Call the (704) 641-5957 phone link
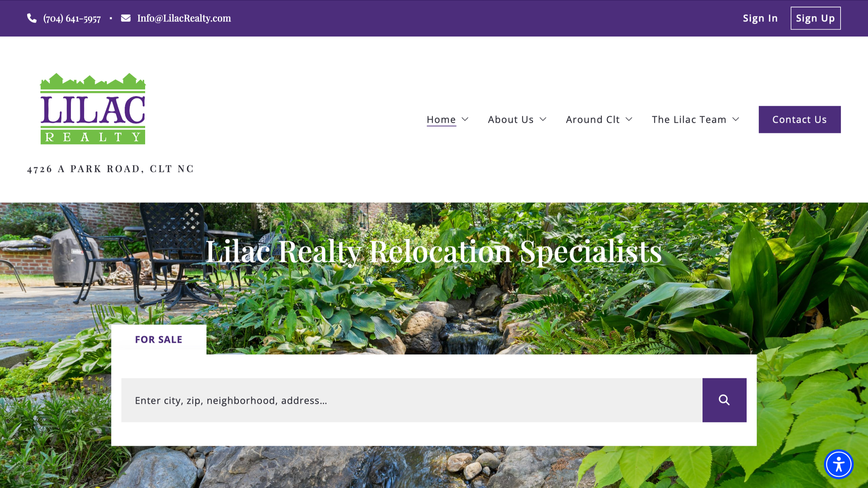Viewport: 868px width, 488px height. click(x=72, y=18)
